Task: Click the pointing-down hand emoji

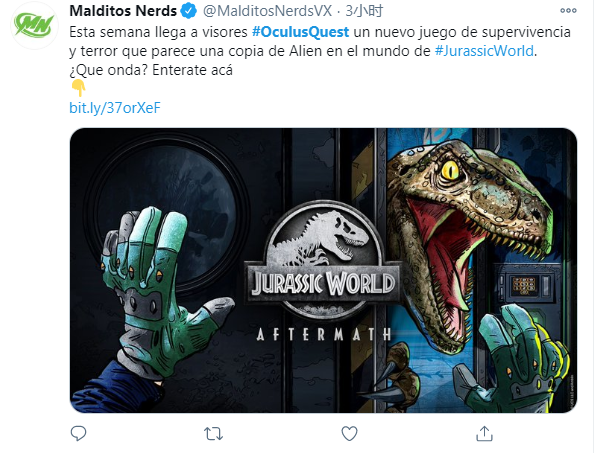Action: [78, 88]
